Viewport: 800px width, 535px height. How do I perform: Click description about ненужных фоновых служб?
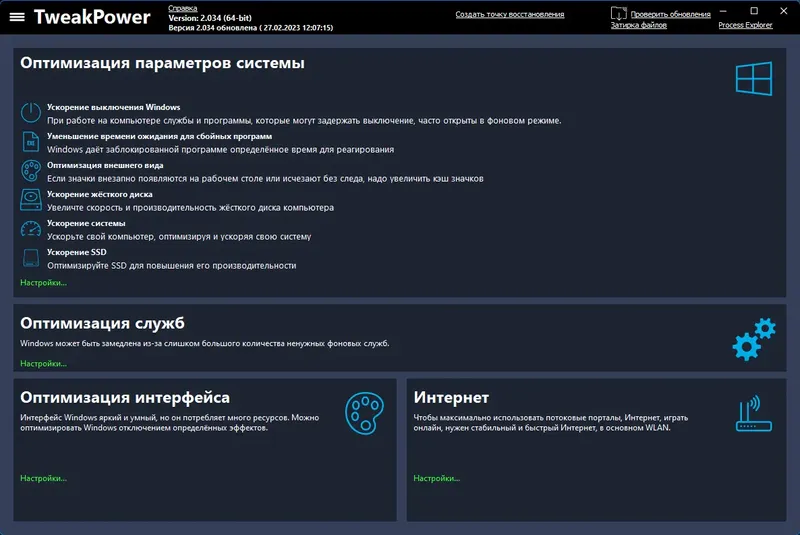point(205,344)
